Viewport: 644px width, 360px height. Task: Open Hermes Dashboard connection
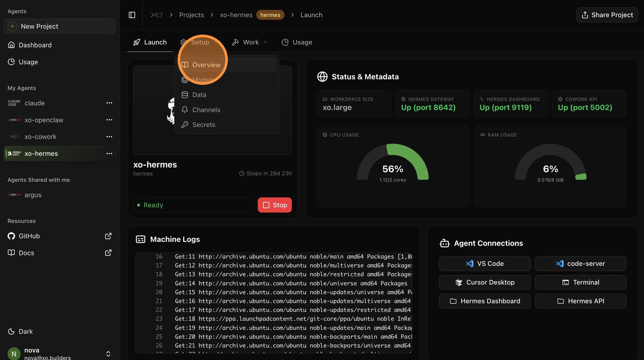485,301
